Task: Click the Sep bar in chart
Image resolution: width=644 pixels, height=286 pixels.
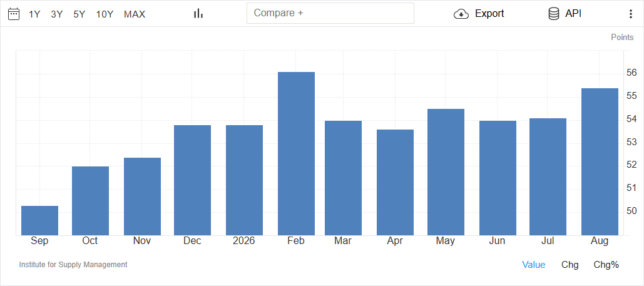Action: click(x=40, y=221)
